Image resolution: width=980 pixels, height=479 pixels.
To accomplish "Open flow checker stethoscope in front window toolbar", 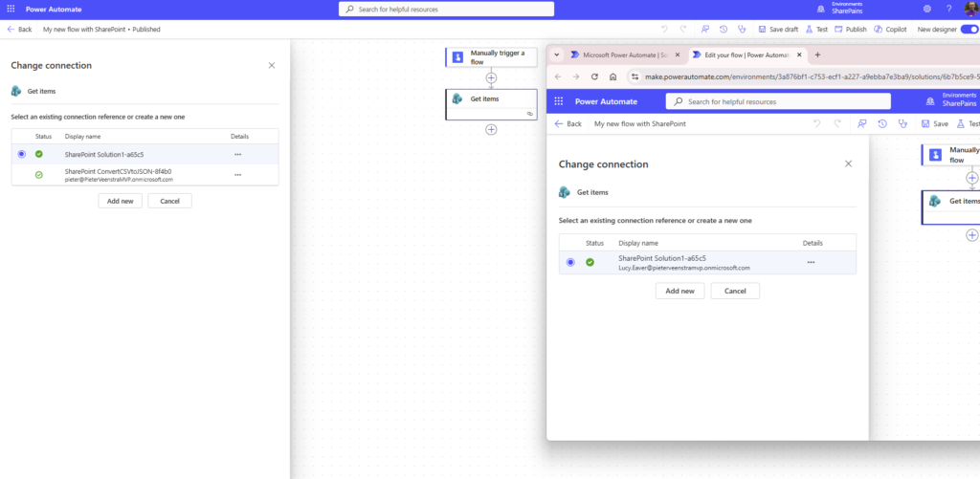I will 902,123.
